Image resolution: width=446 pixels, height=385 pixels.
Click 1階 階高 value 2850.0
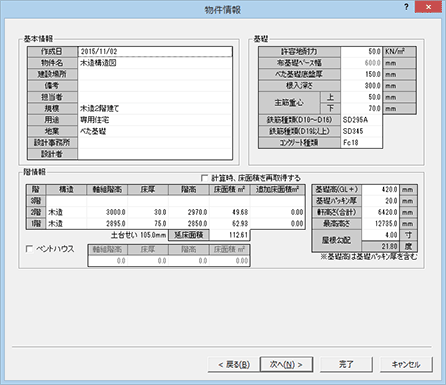coord(189,224)
